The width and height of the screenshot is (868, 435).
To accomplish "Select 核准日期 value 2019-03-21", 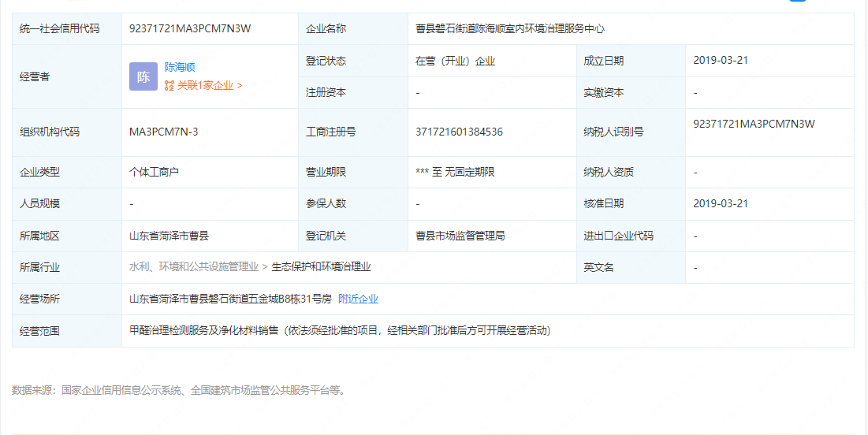I will point(721,203).
